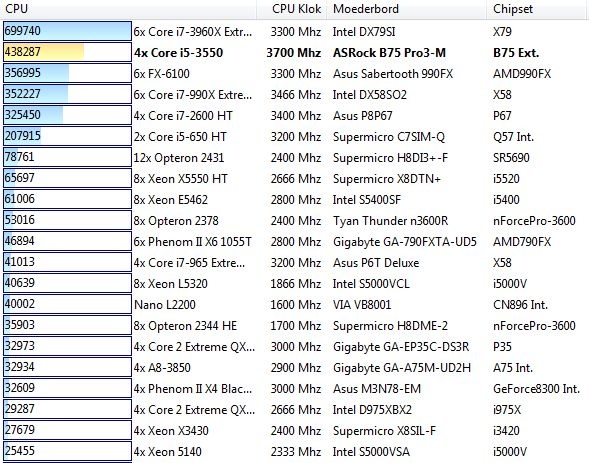Click the 40002 score cell
Image resolution: width=589 pixels, height=463 pixels.
68,305
